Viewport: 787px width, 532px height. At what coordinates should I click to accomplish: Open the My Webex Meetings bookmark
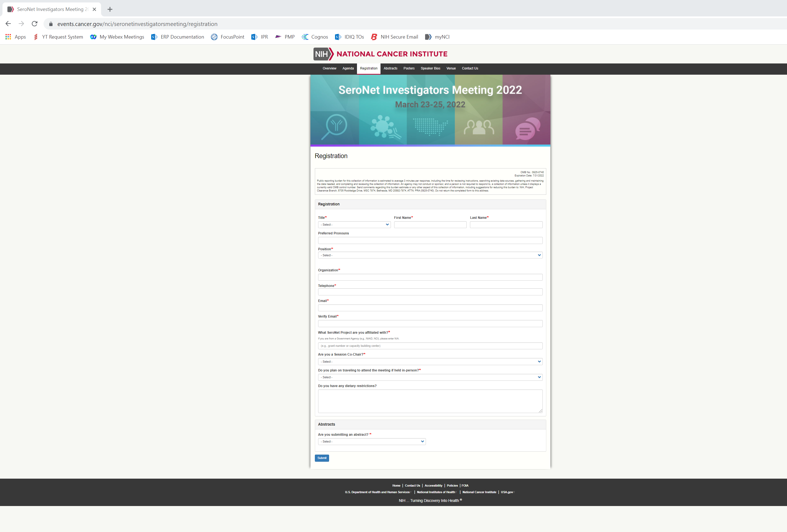click(x=117, y=37)
